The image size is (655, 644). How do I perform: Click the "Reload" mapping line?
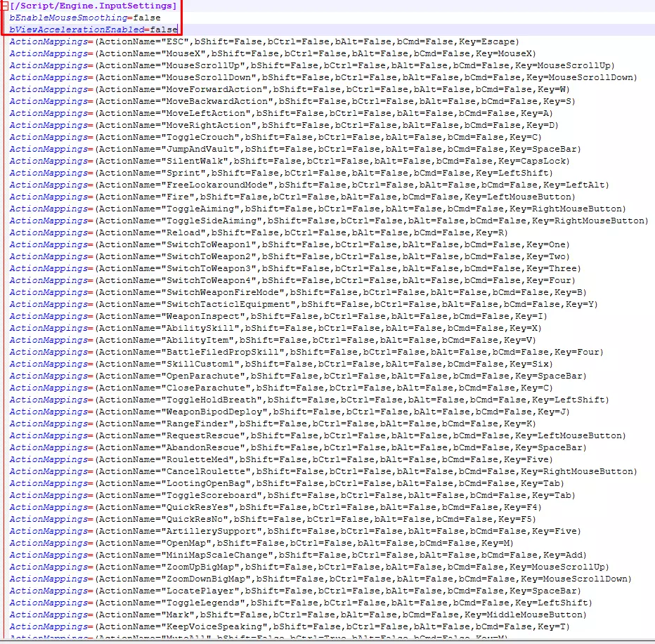(259, 233)
